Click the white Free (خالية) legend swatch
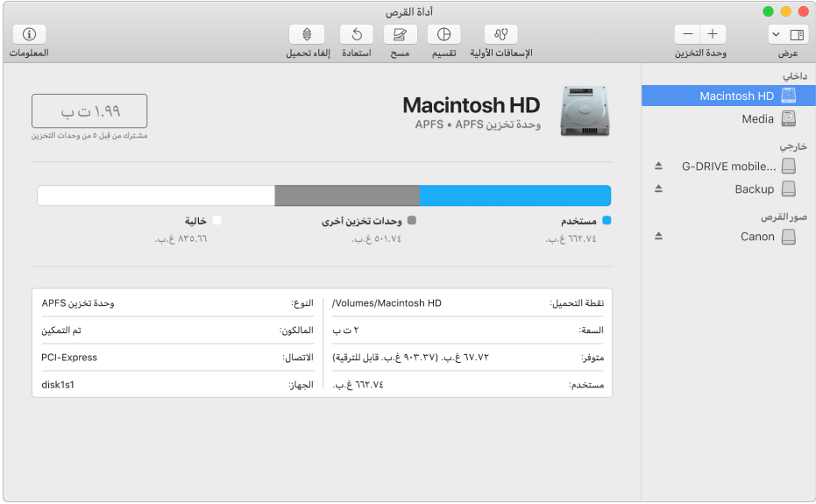 [217, 220]
